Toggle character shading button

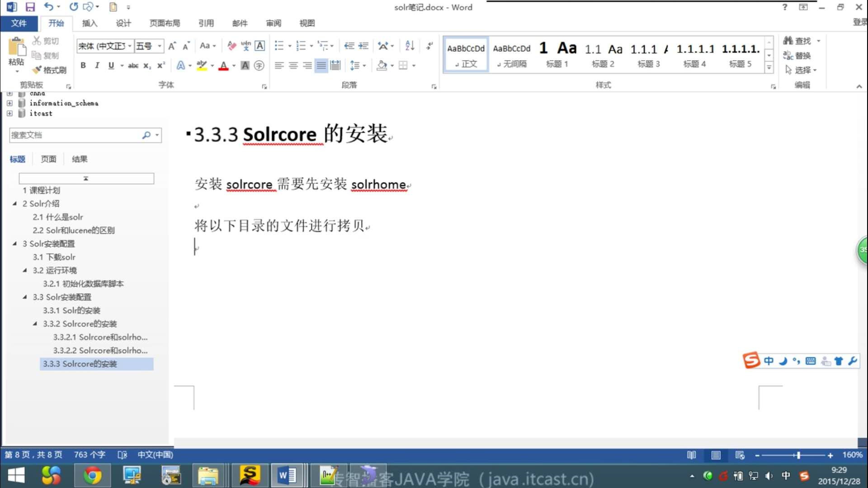pyautogui.click(x=245, y=66)
